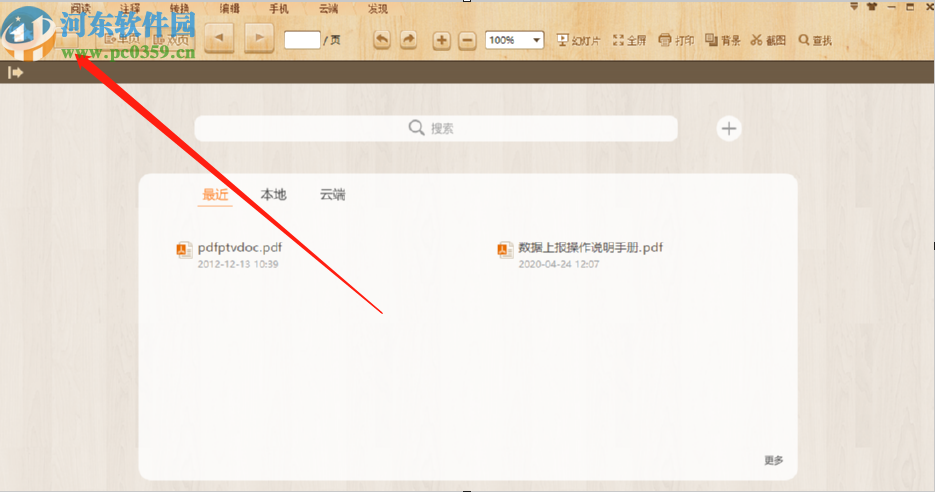Enter 全屏 fullscreen mode
935x492 pixels.
630,40
